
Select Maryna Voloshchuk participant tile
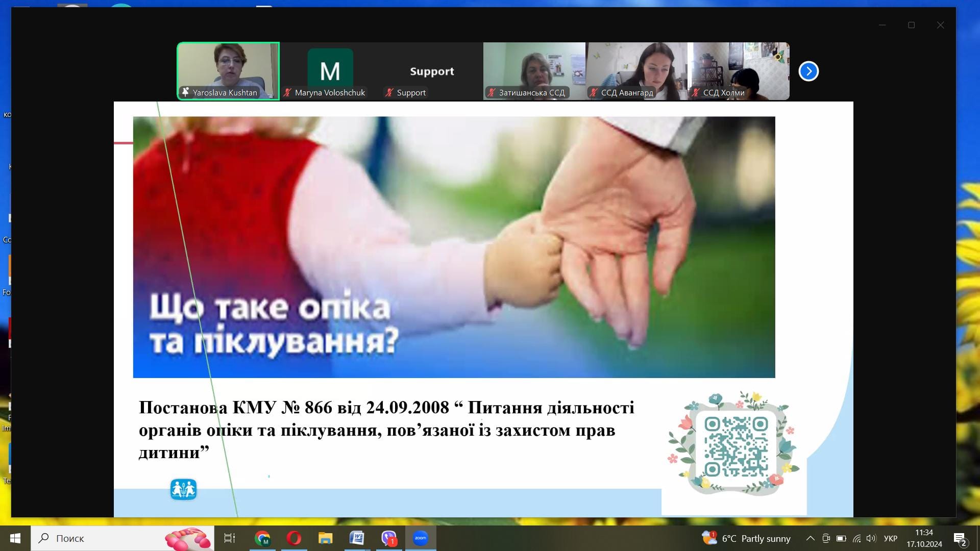330,71
